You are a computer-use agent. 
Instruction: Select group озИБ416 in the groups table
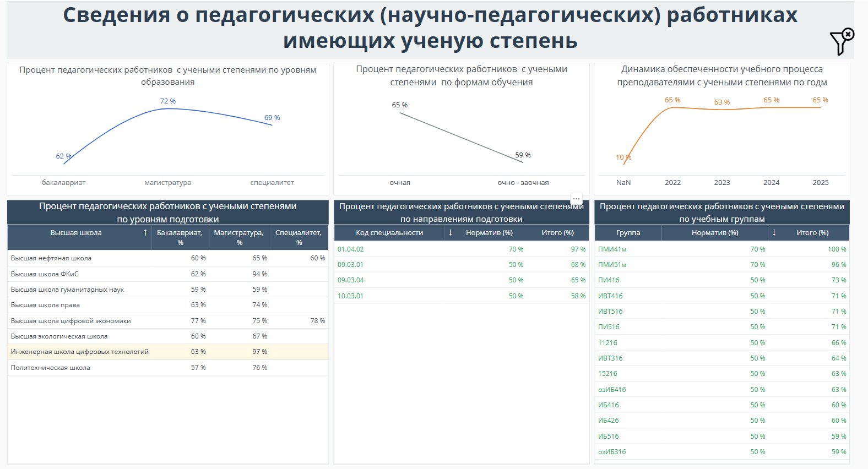click(612, 390)
